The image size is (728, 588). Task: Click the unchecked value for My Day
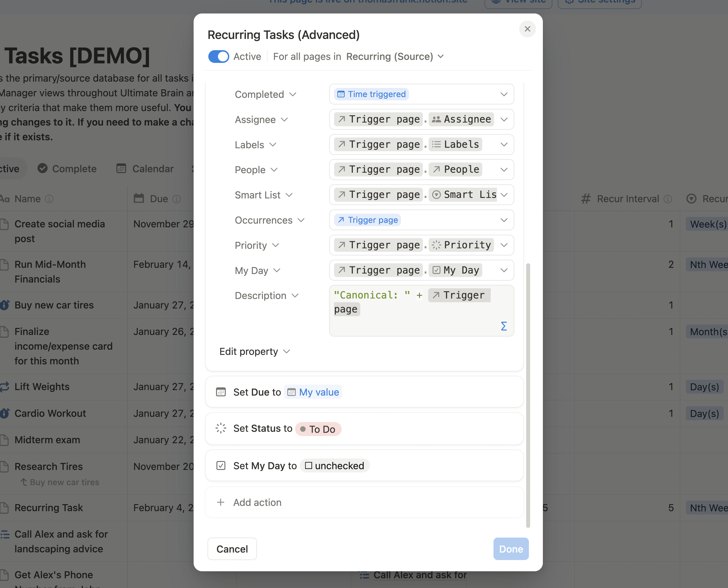pos(335,466)
